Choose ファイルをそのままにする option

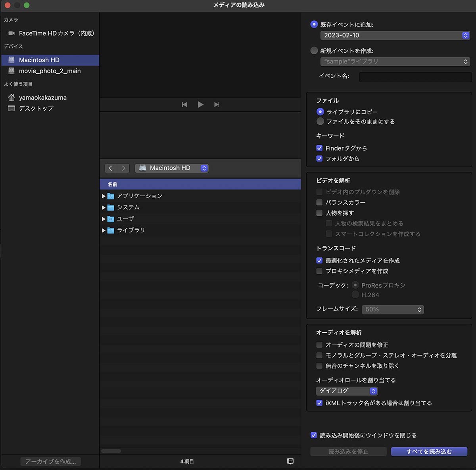click(x=320, y=121)
